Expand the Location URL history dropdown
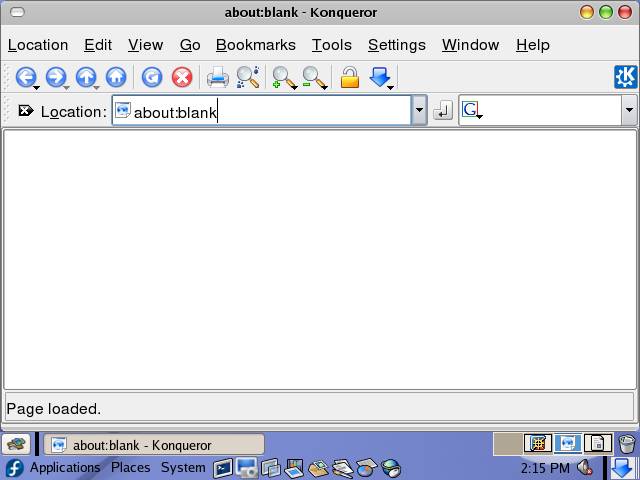640x480 pixels. coord(420,111)
